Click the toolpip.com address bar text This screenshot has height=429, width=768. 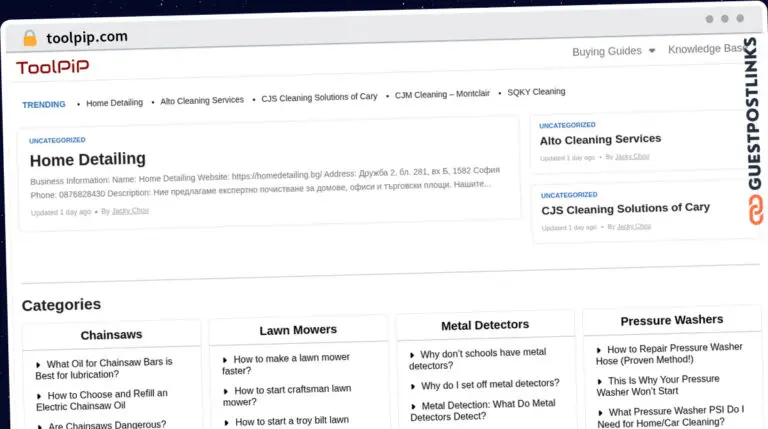tap(87, 37)
